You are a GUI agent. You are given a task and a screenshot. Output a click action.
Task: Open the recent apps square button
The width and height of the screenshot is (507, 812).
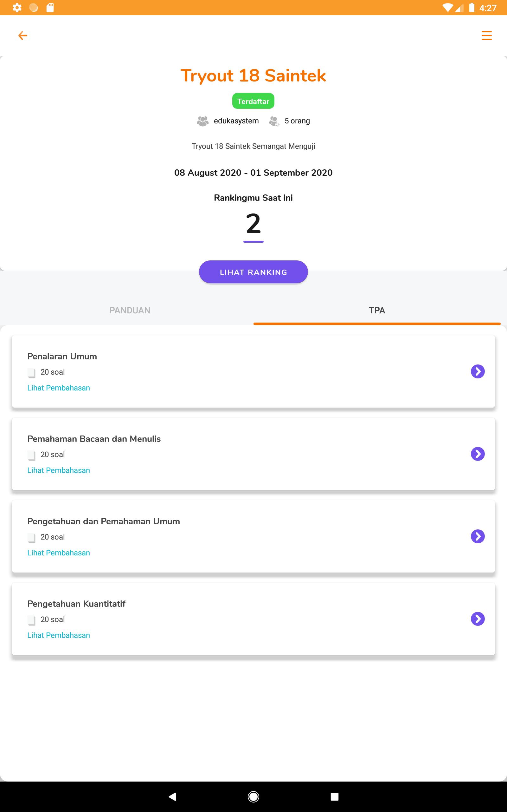(334, 796)
